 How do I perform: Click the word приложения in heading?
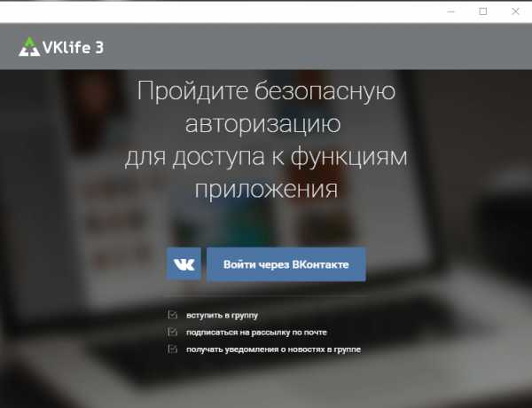click(266, 190)
